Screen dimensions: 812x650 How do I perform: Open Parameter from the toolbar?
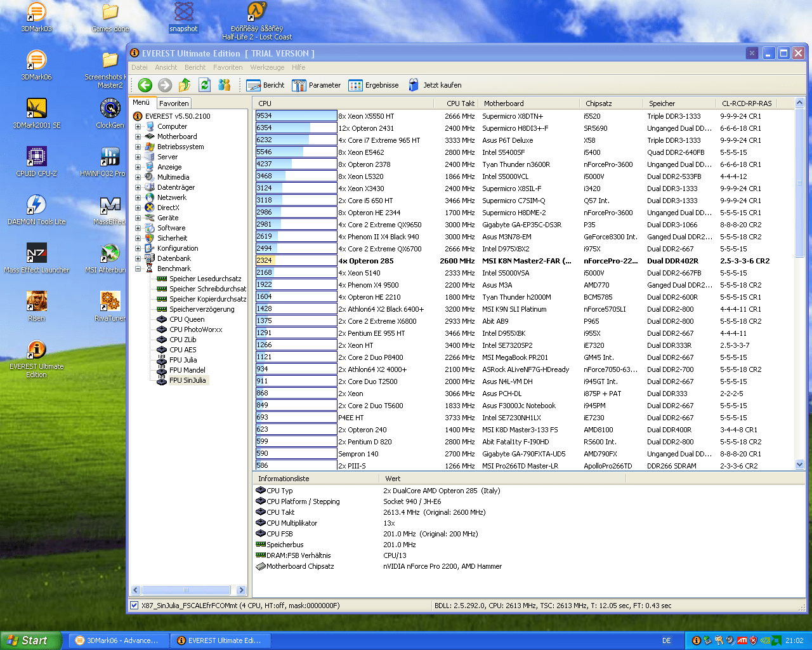point(316,85)
